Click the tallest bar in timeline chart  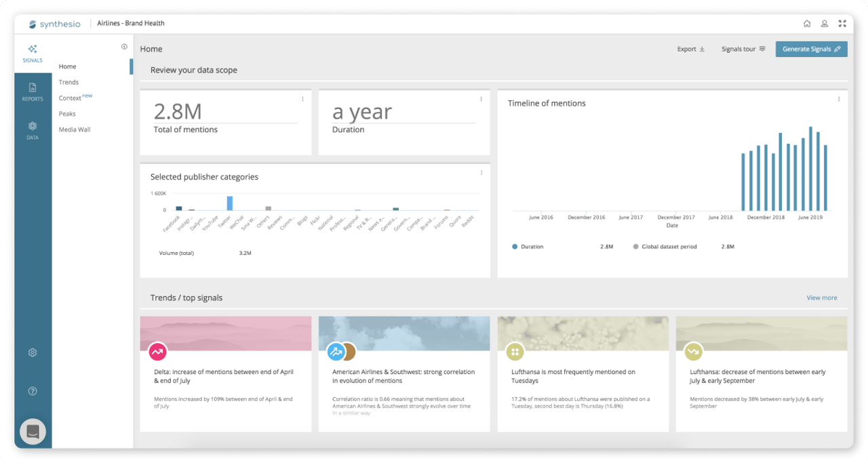coord(810,169)
